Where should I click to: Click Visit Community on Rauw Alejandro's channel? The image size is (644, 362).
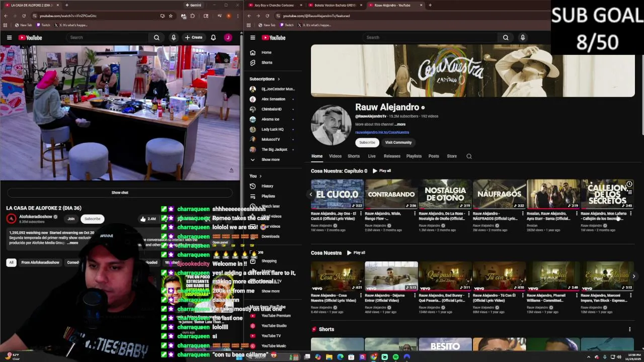398,142
